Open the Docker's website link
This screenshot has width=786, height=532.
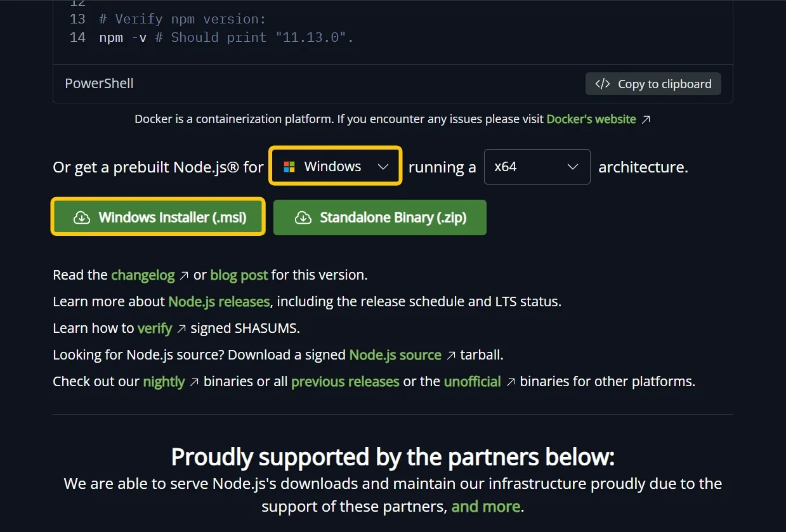pyautogui.click(x=591, y=119)
